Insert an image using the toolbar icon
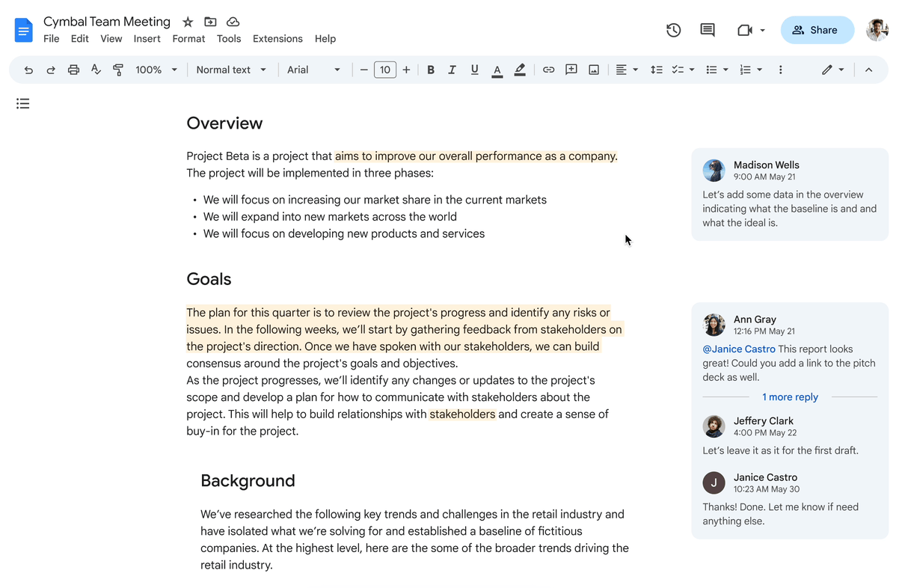 [593, 70]
